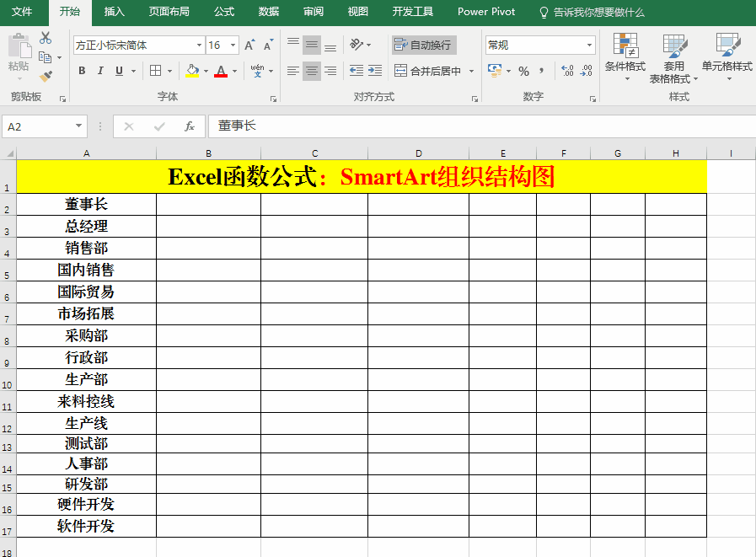Click the Increase Decimal icon

[567, 71]
